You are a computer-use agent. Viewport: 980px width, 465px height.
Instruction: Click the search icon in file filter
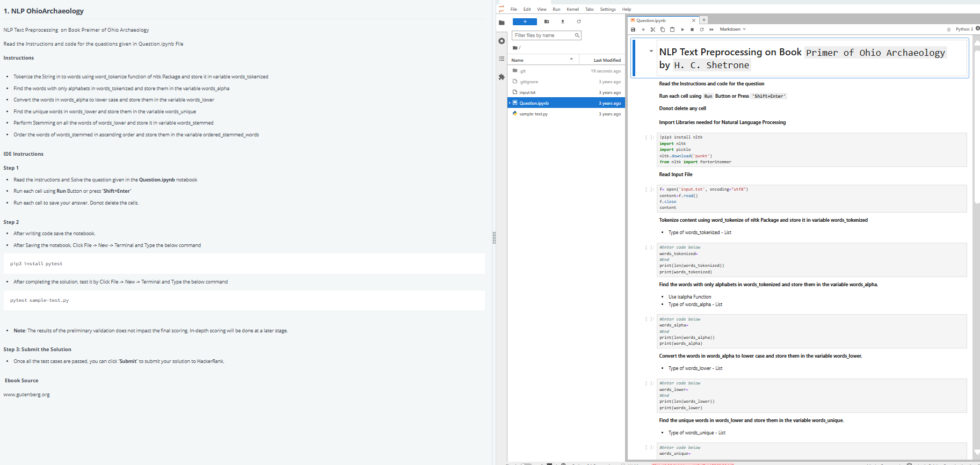point(577,35)
